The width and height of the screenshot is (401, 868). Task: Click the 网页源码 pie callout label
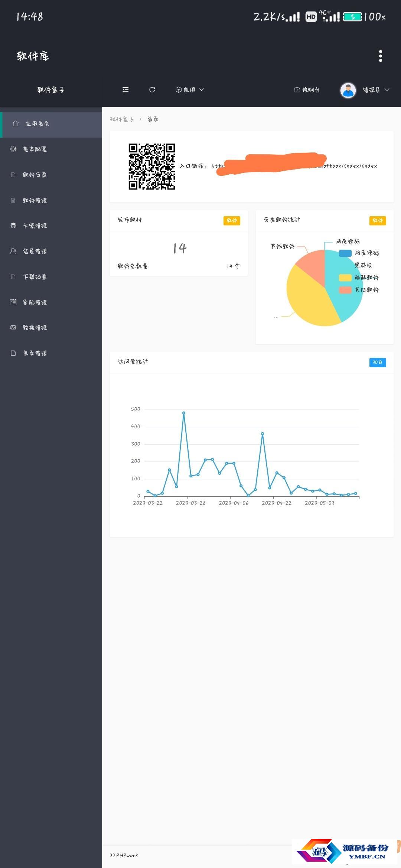348,241
